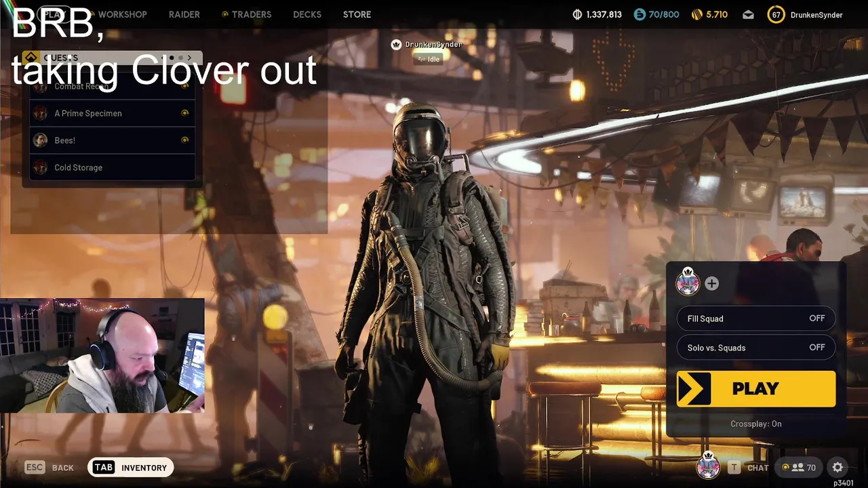The image size is (868, 488).
Task: Select the Bees! quest
Action: 113,140
